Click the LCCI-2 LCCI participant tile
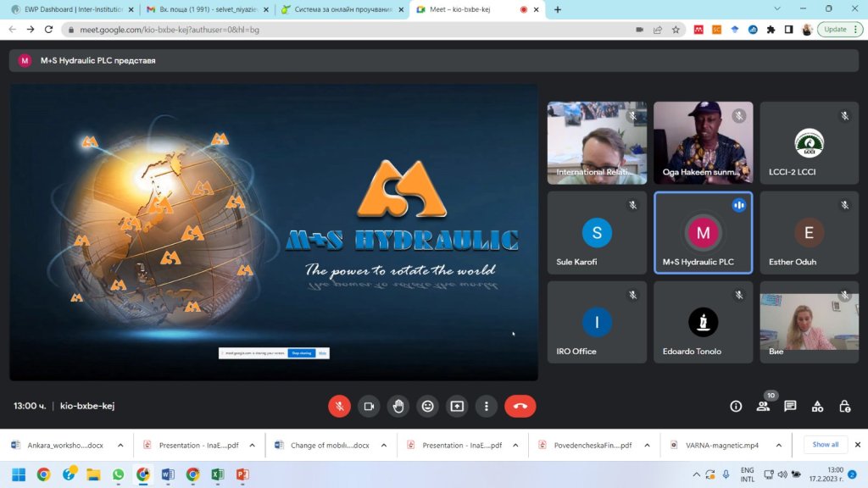Image resolution: width=868 pixels, height=488 pixels. [x=809, y=142]
